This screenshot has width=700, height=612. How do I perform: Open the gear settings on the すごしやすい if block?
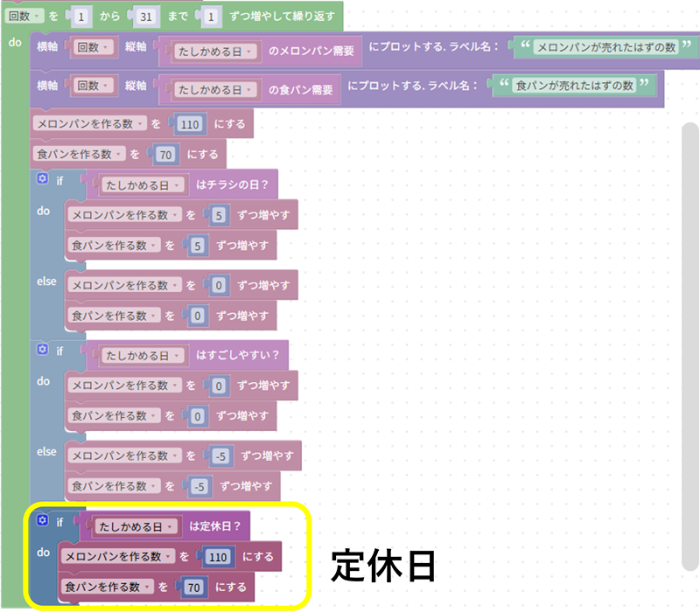[x=41, y=349]
